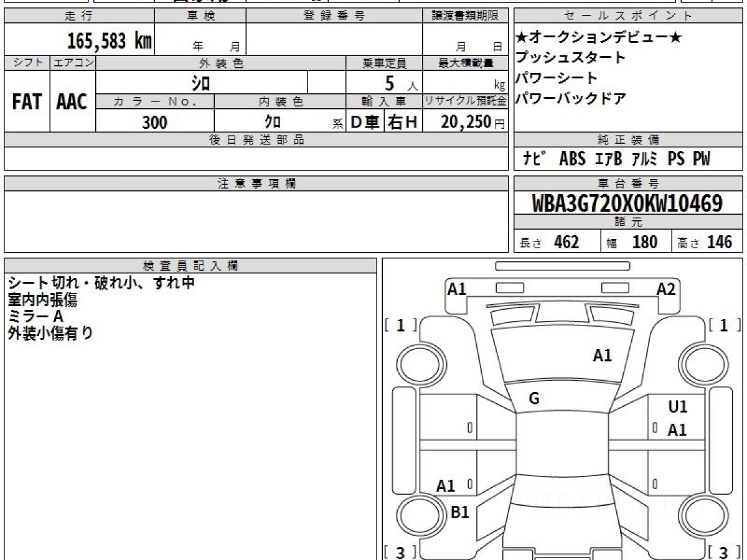This screenshot has width=747, height=560.
Task: Click the inspector note ミラーA
Action: pyautogui.click(x=35, y=317)
